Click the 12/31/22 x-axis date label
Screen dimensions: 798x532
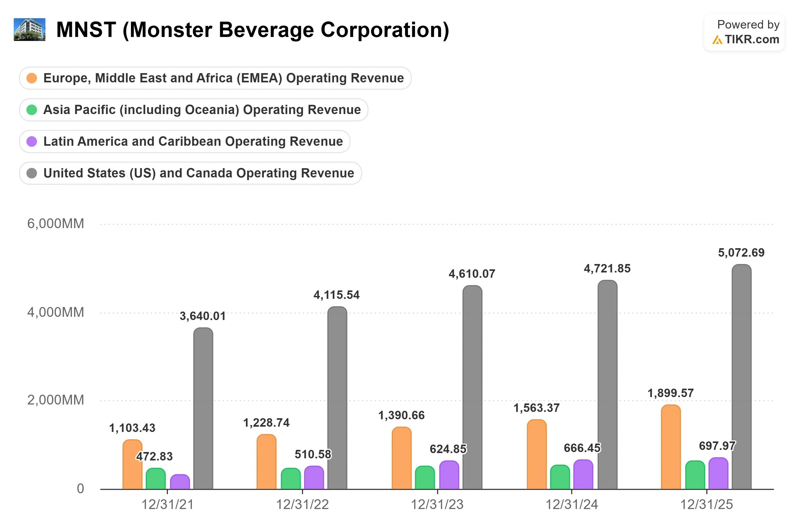click(303, 505)
